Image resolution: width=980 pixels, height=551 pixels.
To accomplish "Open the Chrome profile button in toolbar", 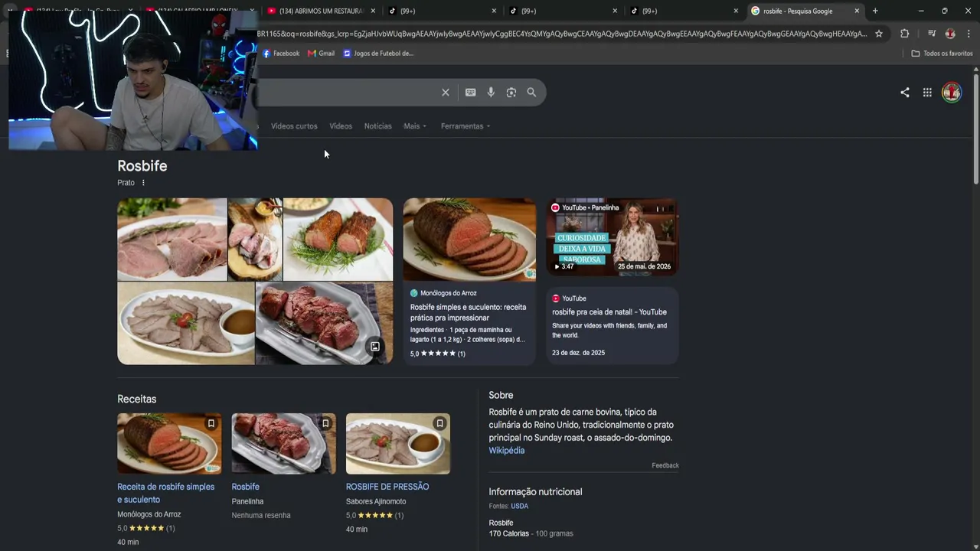I will 950,34.
